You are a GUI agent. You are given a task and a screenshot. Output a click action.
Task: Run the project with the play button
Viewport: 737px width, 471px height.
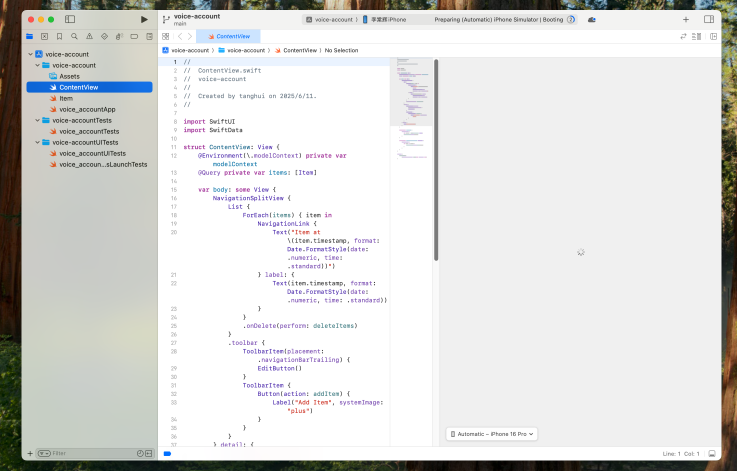tap(144, 19)
